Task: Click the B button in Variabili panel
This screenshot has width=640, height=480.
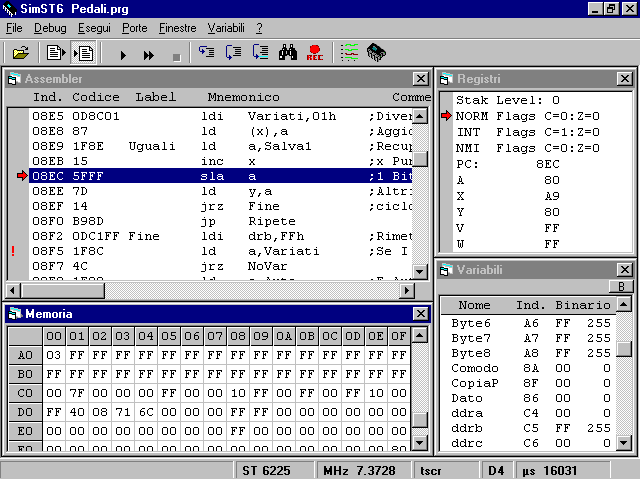Action: click(621, 287)
